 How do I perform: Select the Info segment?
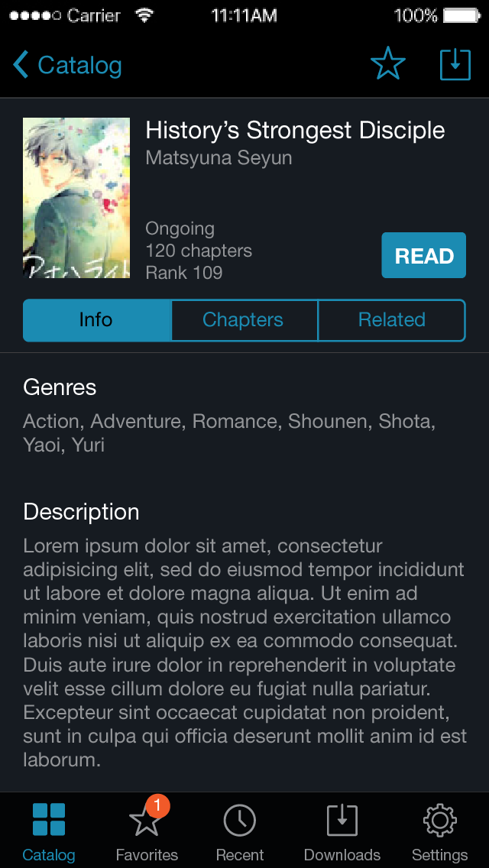point(97,320)
